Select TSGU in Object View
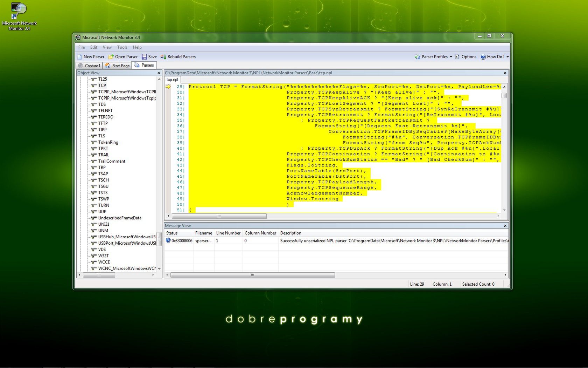This screenshot has width=588, height=368. point(103,186)
